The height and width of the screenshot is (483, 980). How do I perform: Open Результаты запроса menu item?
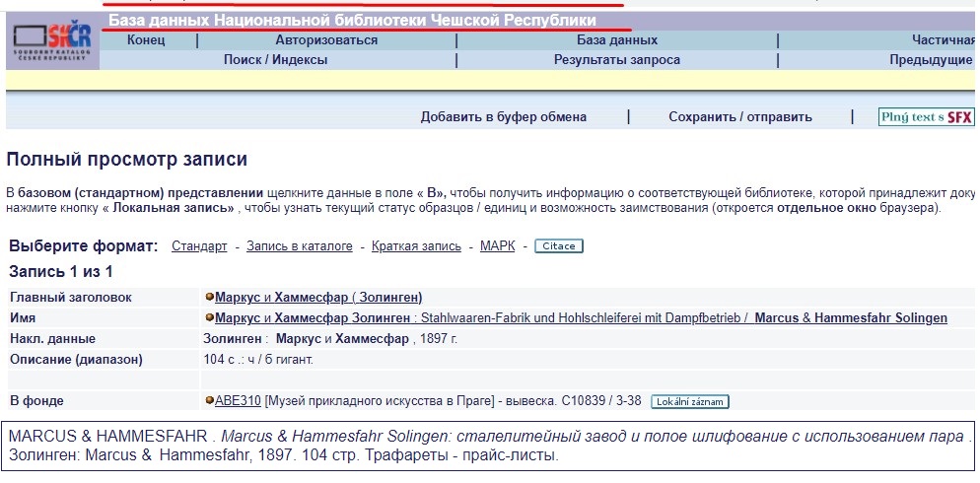pos(617,60)
